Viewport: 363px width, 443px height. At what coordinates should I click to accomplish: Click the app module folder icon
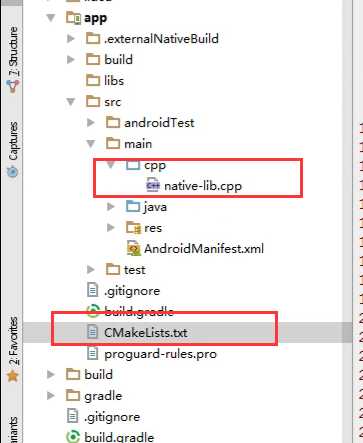click(73, 18)
